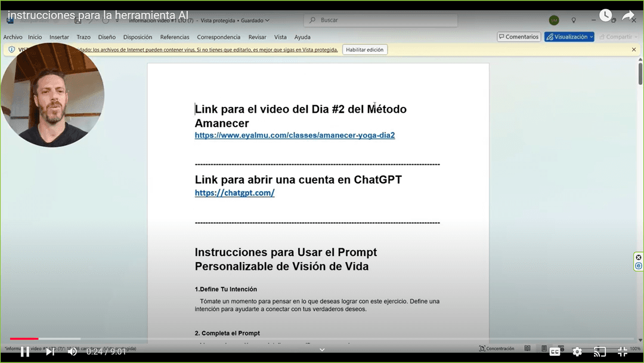Mute the video volume
This screenshot has height=363, width=644.
pyautogui.click(x=72, y=352)
